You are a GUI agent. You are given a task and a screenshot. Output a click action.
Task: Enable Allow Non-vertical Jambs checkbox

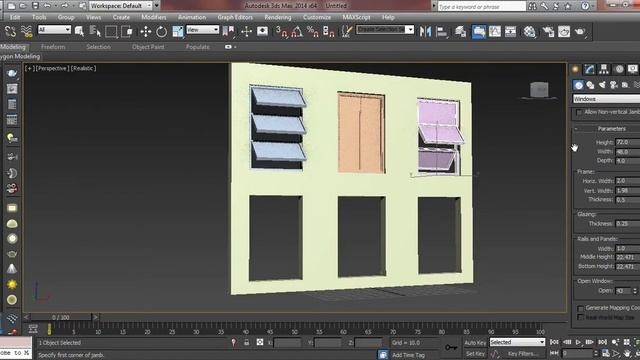click(579, 112)
